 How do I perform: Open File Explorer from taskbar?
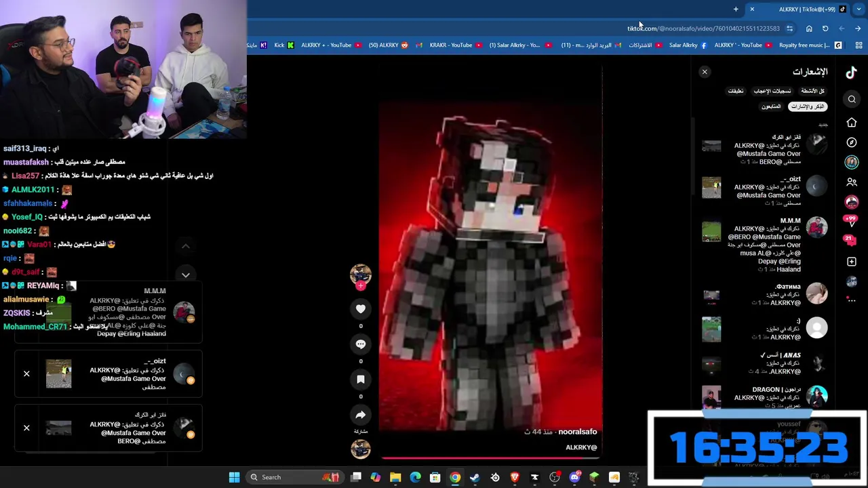(395, 477)
